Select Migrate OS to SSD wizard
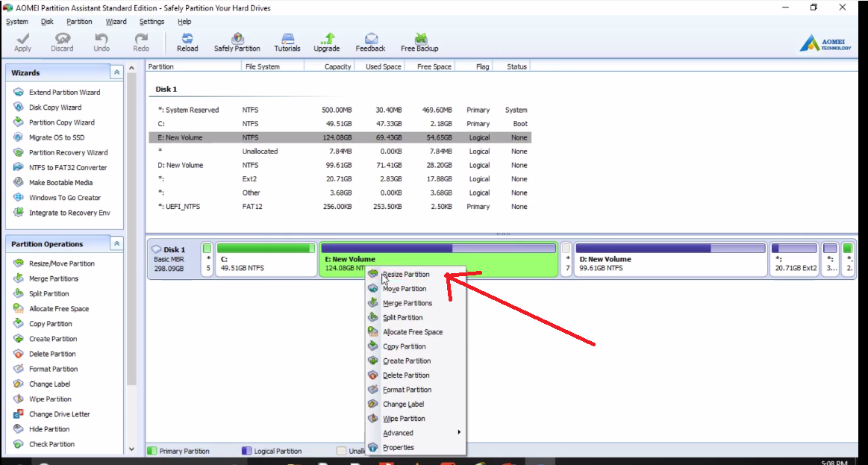Viewport: 868px width, 465px height. [x=57, y=137]
